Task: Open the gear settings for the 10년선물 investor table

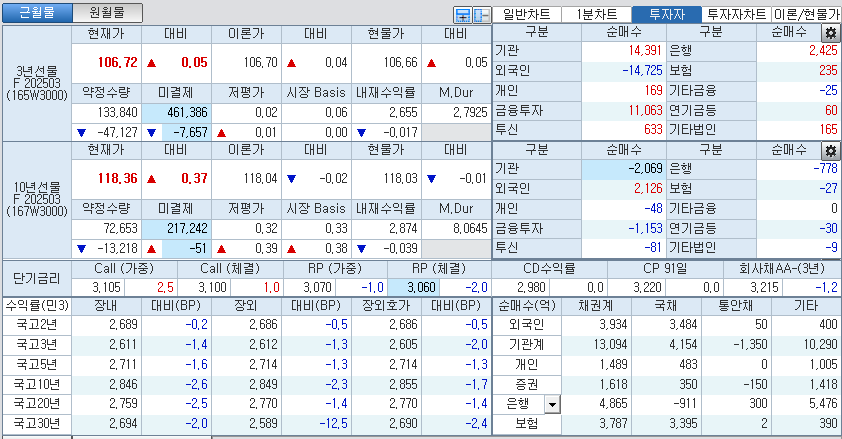Action: click(831, 151)
